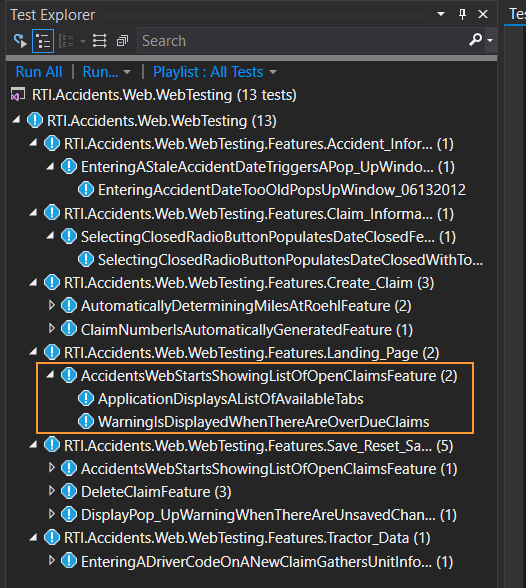The height and width of the screenshot is (588, 526).
Task: Select the RTI.Accidents.Web.WebTesting.Features.Tractor_Data (1) row
Action: click(x=247, y=538)
